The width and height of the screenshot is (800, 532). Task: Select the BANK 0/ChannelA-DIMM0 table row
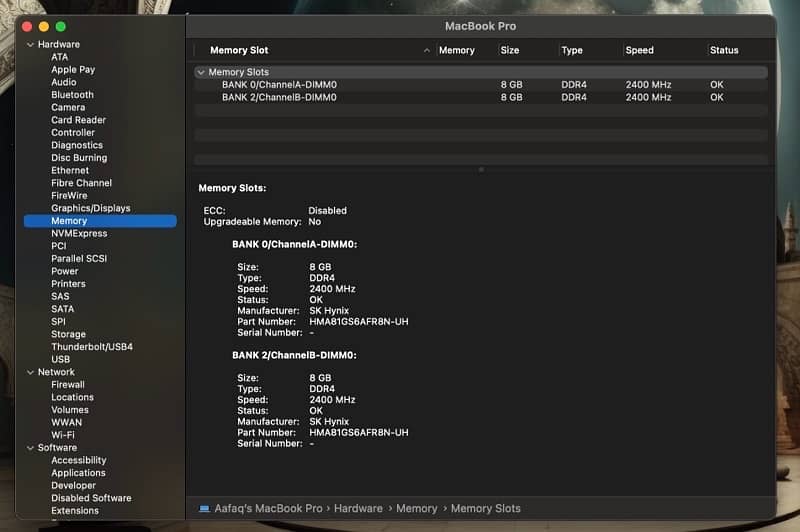tap(279, 85)
